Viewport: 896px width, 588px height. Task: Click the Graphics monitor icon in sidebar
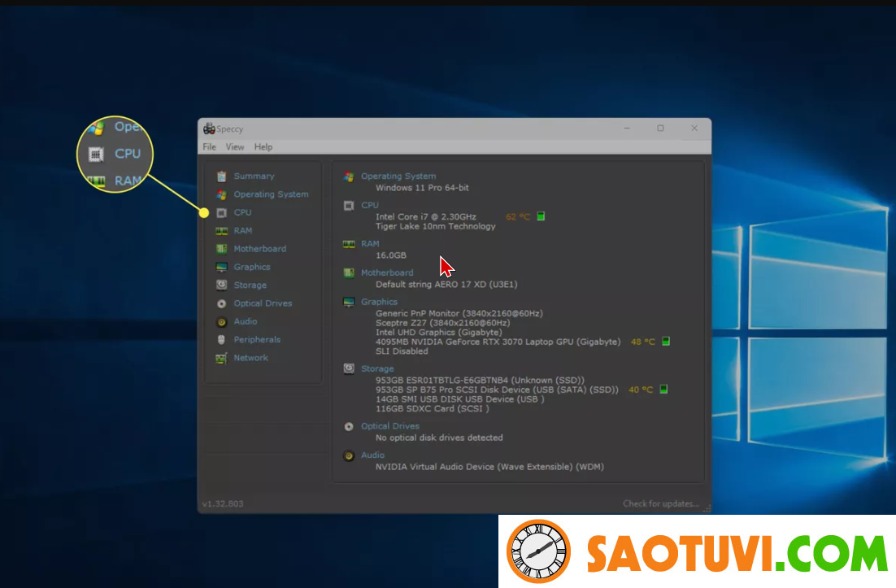(x=222, y=267)
